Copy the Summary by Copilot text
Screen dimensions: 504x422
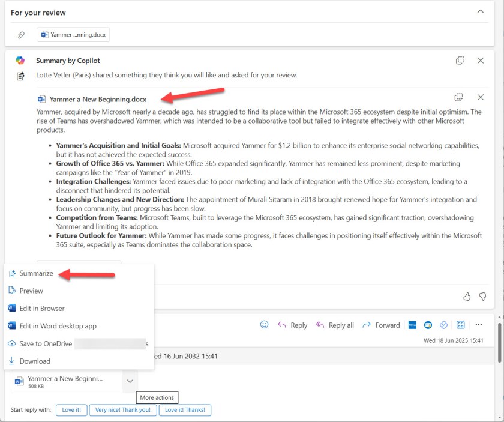pyautogui.click(x=460, y=61)
